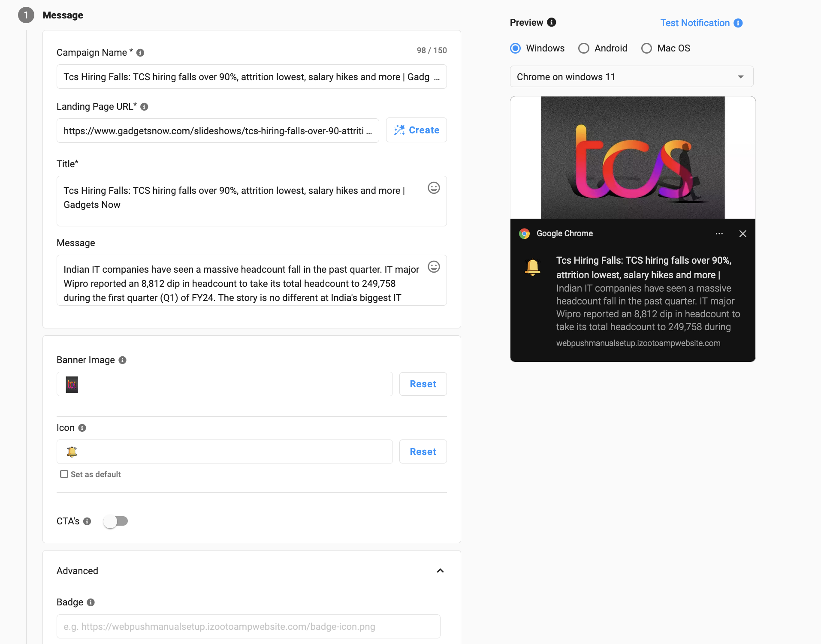821x644 pixels.
Task: Click the Campaign Name info icon
Action: (x=140, y=53)
